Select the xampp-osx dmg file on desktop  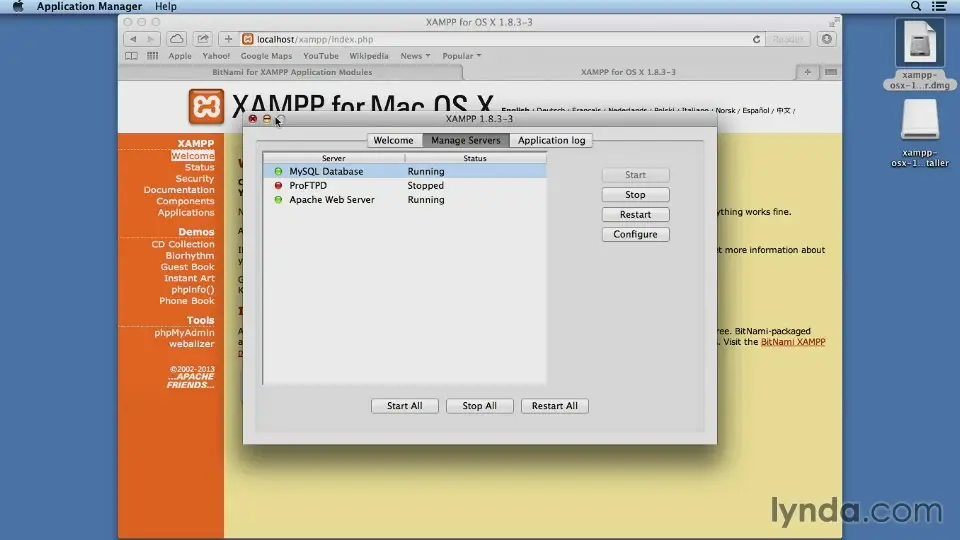click(920, 55)
